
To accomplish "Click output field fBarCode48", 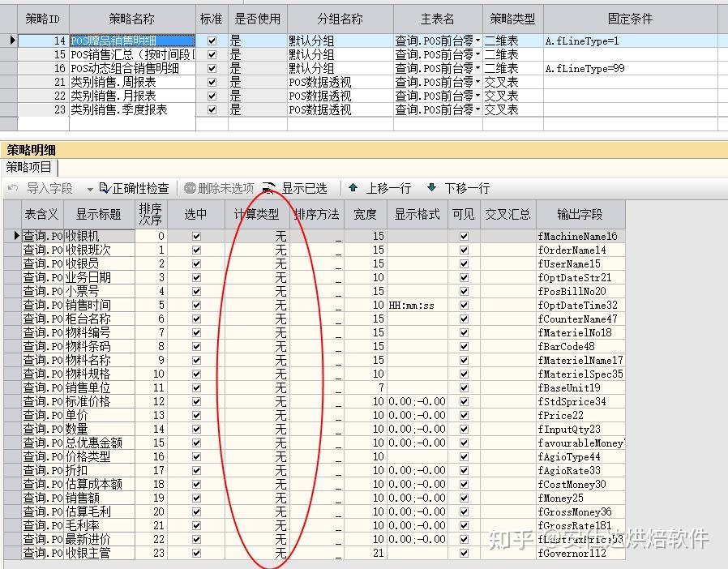I will click(580, 347).
